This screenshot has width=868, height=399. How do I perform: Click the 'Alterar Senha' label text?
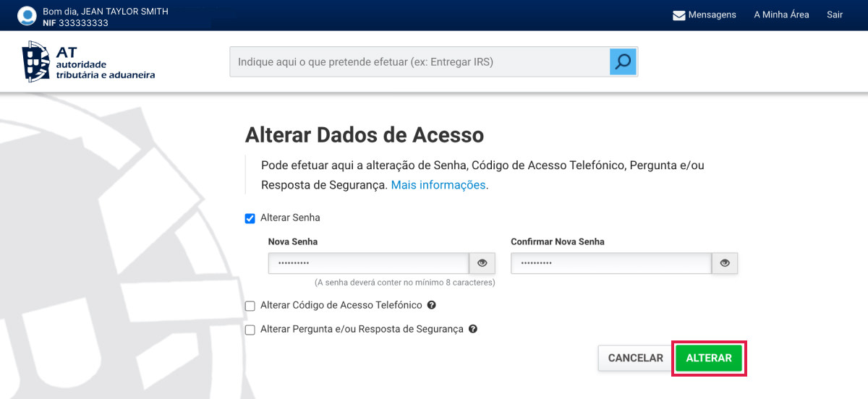pos(290,218)
